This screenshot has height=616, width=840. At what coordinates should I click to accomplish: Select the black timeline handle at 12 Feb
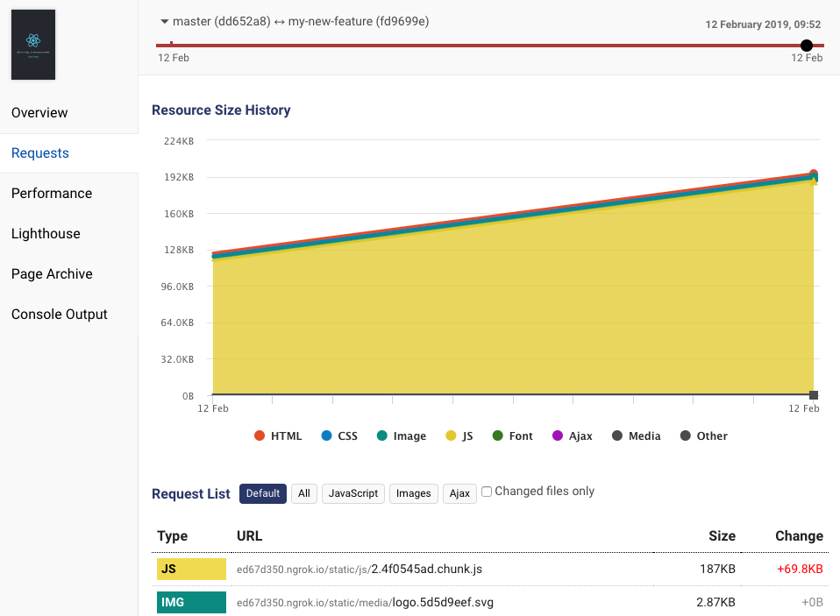pyautogui.click(x=807, y=46)
